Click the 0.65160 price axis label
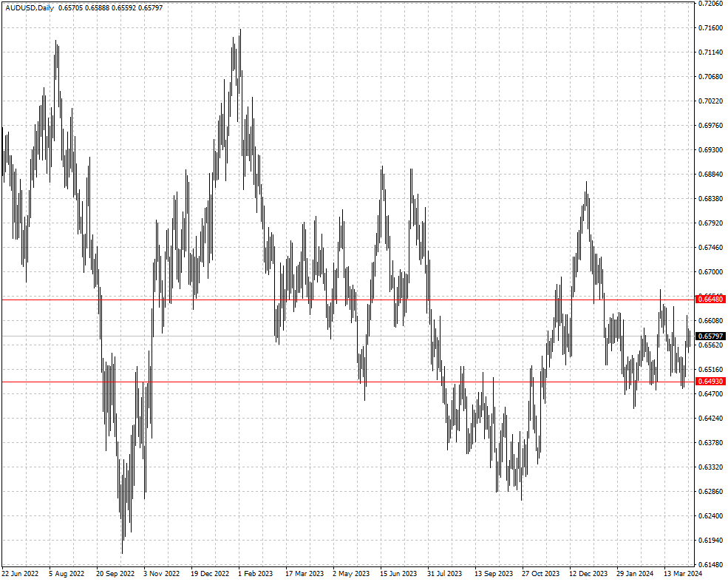The width and height of the screenshot is (728, 582). pos(711,369)
